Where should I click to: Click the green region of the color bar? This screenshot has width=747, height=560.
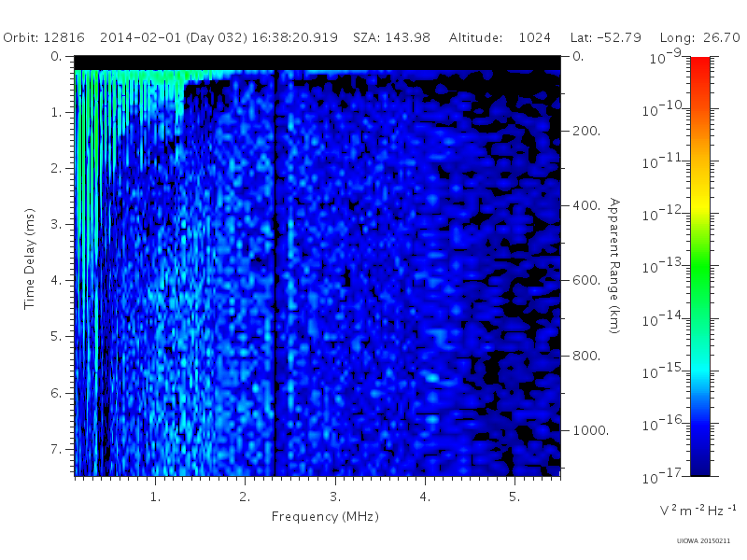click(699, 276)
